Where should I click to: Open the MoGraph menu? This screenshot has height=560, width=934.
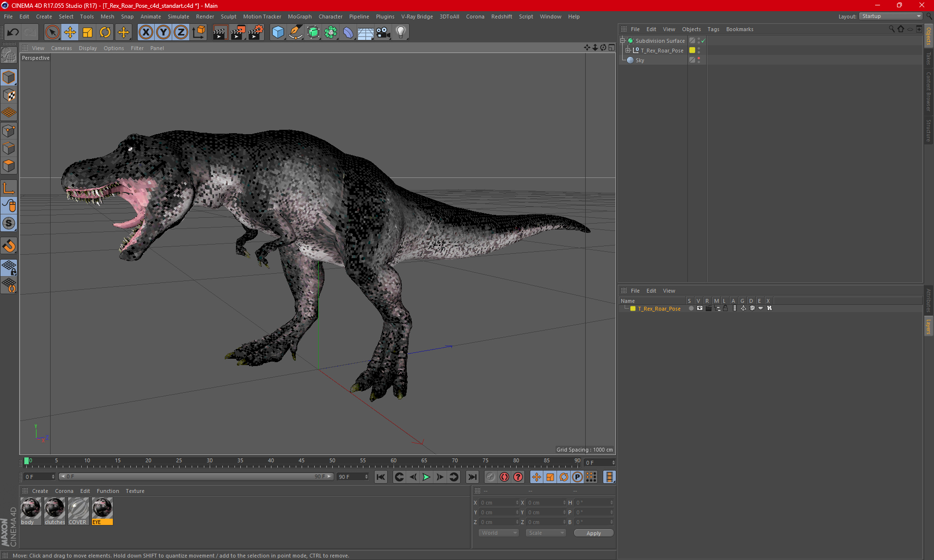coord(299,17)
